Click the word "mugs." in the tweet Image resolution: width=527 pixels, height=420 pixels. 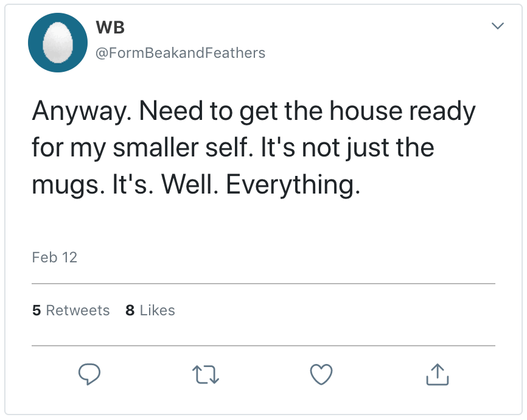(66, 185)
